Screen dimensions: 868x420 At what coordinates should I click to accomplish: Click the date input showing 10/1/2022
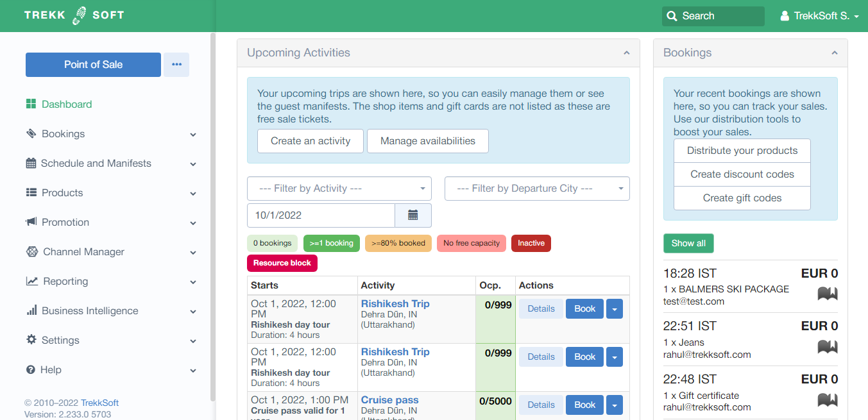click(x=321, y=215)
